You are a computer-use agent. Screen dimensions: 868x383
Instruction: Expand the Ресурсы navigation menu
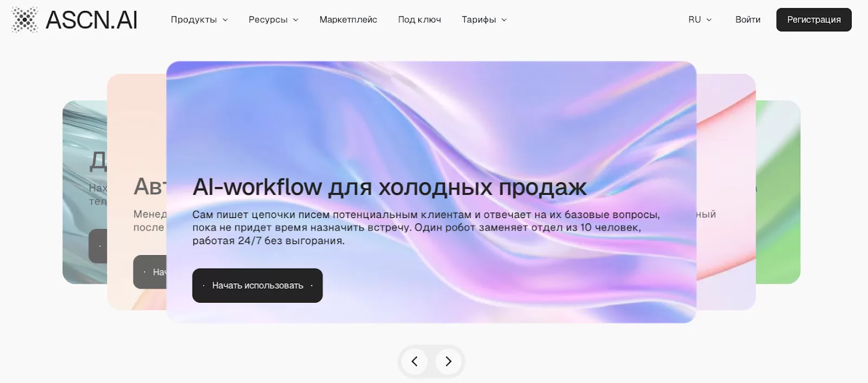(268, 20)
